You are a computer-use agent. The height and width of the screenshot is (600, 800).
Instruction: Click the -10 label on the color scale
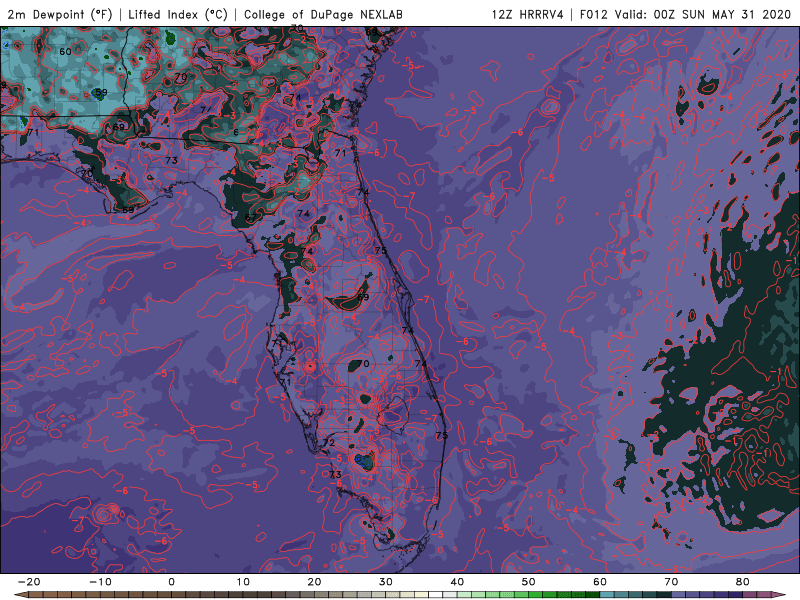(x=100, y=582)
